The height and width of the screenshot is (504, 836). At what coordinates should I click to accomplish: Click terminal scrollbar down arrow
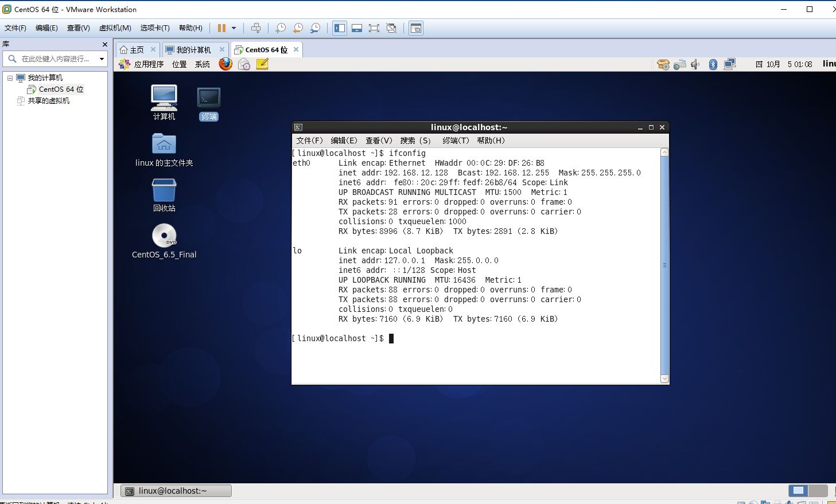point(664,378)
